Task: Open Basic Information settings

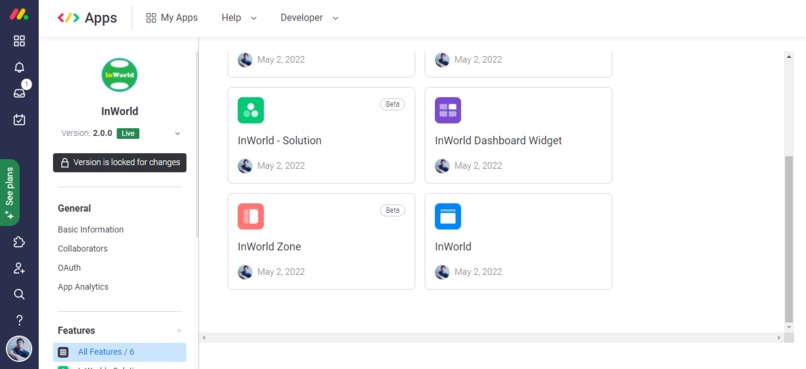Action: tap(90, 229)
